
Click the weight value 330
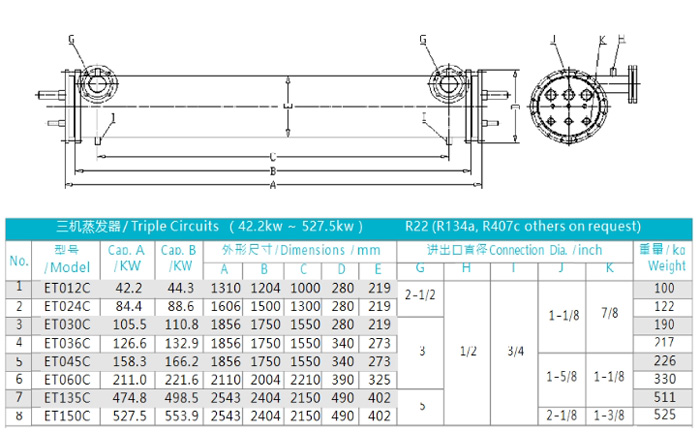tap(665, 379)
